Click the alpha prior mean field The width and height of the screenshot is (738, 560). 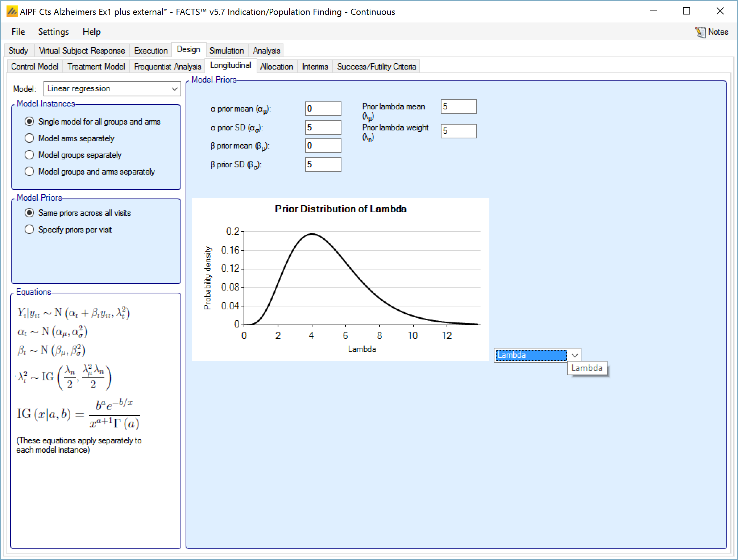point(323,109)
